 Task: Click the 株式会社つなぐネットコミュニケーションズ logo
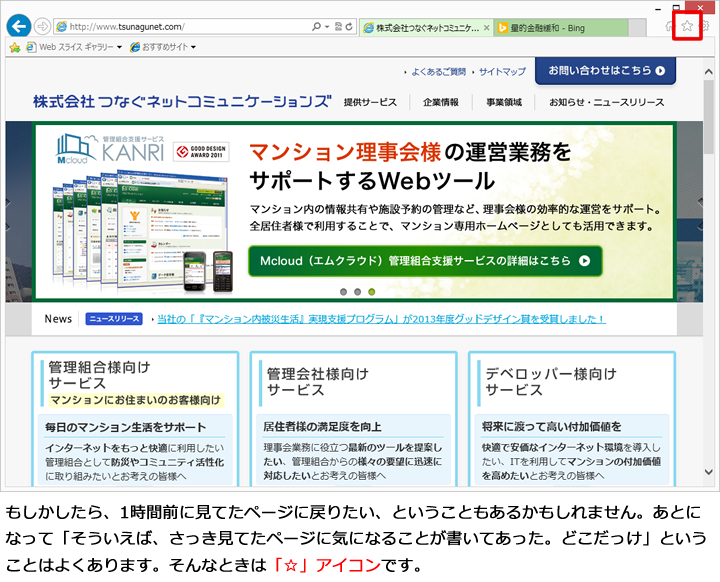click(x=182, y=102)
